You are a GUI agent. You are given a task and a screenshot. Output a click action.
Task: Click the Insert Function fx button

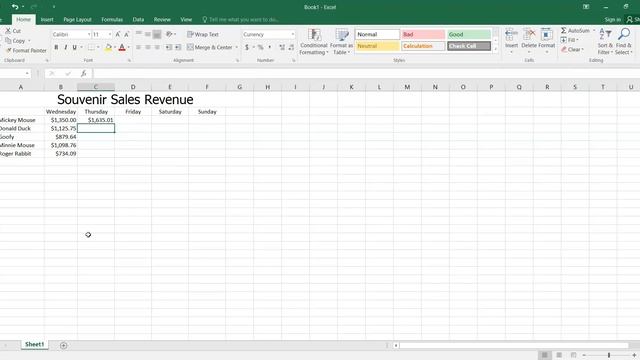(83, 73)
